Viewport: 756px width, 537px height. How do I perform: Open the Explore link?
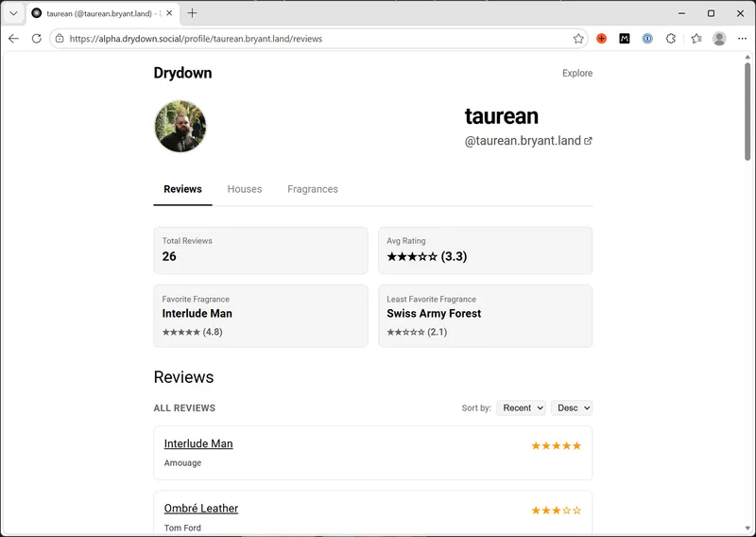pyautogui.click(x=577, y=73)
